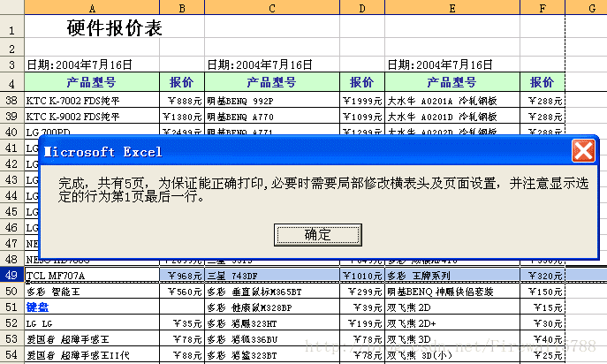
Task: Select cell 双飞燕 2D+
Action: coord(452,323)
